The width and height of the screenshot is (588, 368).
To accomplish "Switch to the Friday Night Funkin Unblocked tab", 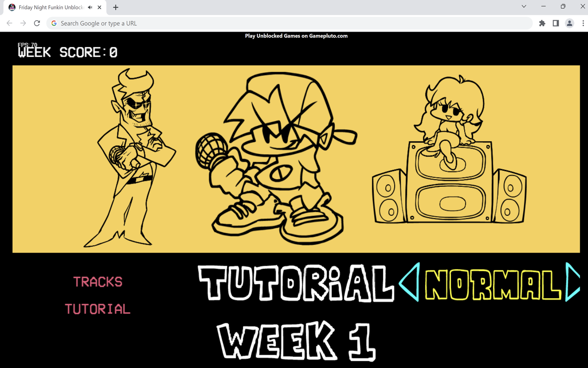I will click(x=51, y=7).
